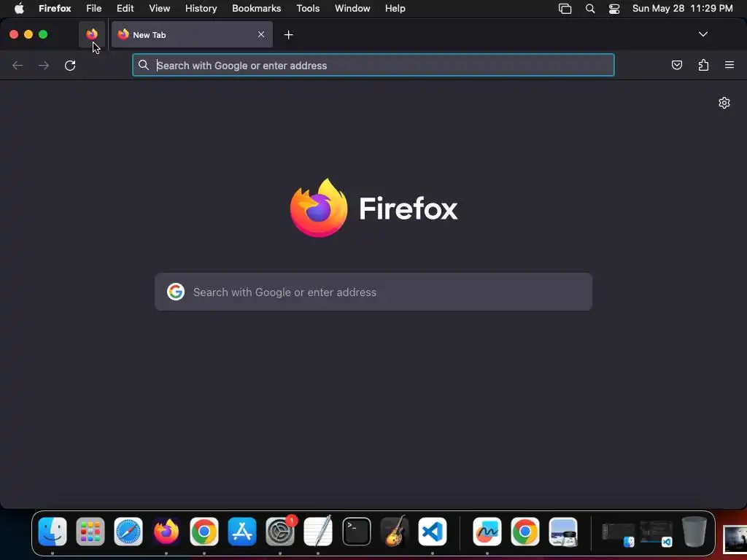Image resolution: width=747 pixels, height=560 pixels.
Task: Minimize the Firefox window with yellow button
Action: [x=28, y=34]
